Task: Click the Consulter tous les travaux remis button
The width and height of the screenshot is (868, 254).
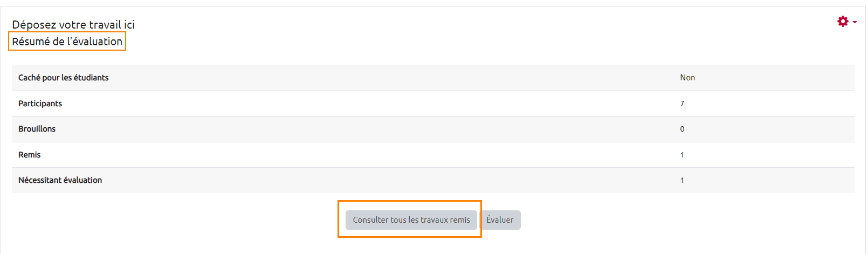Action: click(x=411, y=220)
